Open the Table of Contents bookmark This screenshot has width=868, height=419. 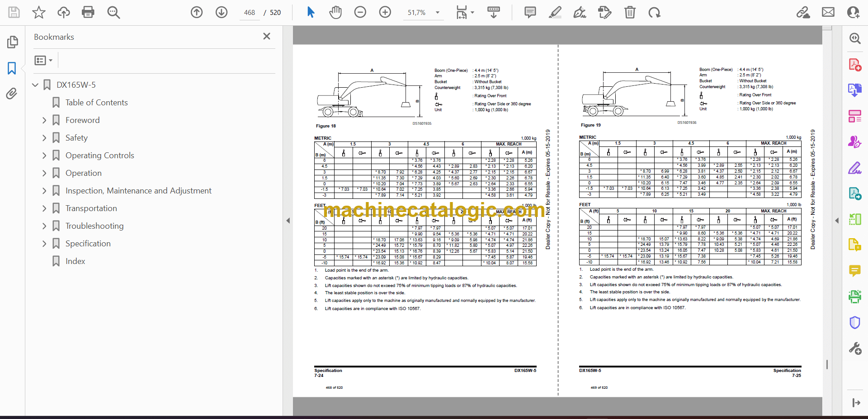click(97, 103)
